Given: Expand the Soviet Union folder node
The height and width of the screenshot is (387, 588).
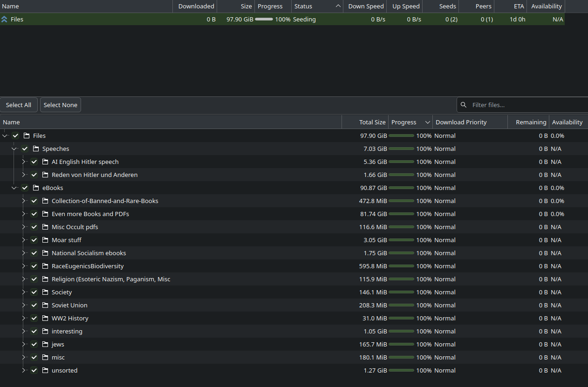Looking at the screenshot, I should pos(24,305).
